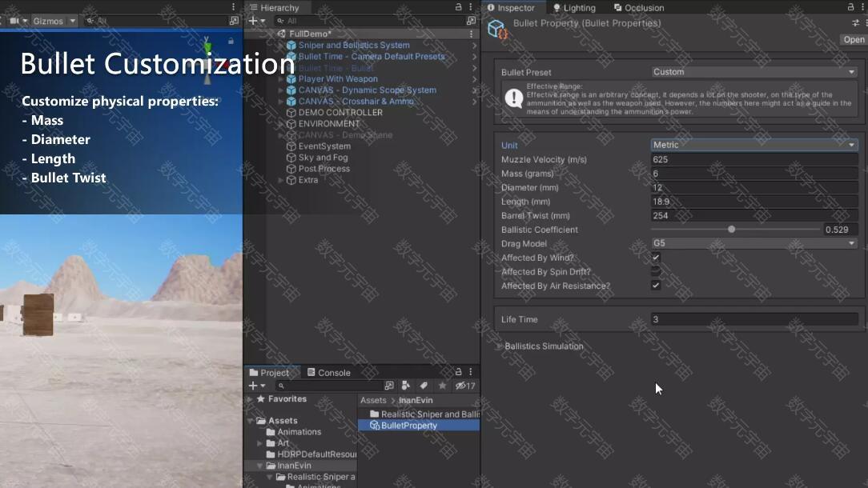Adjust the Ballistic Coefficient slider handle

pyautogui.click(x=731, y=229)
